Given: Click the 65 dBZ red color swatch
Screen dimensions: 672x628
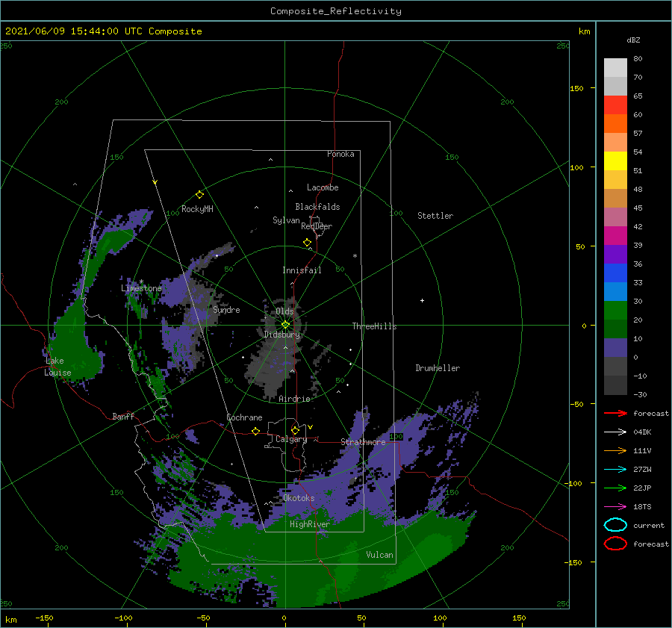Looking at the screenshot, I should pos(615,105).
